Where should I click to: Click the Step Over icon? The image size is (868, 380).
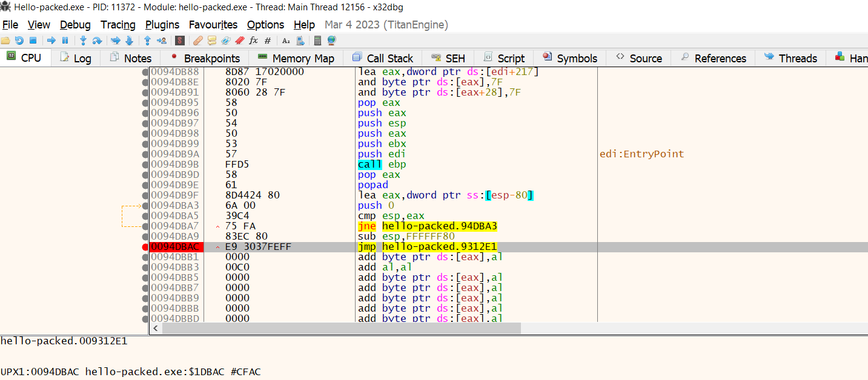pos(96,41)
